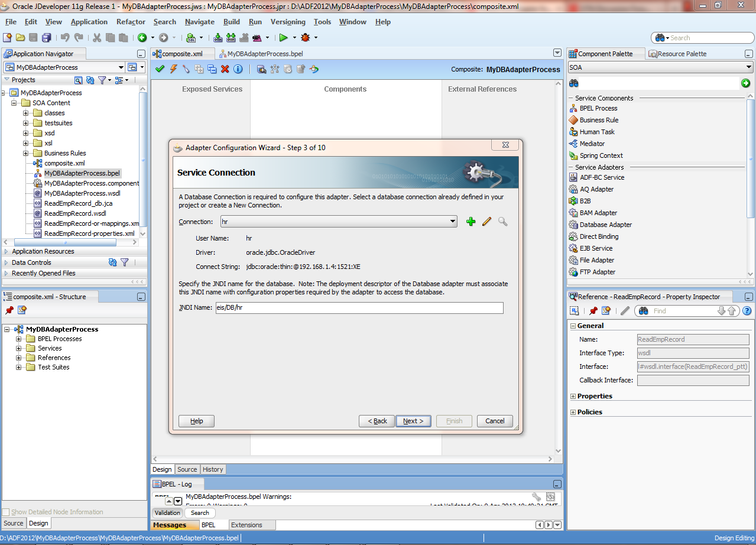This screenshot has height=545, width=756.
Task: Create a new database connection with the plus icon
Action: tap(471, 221)
